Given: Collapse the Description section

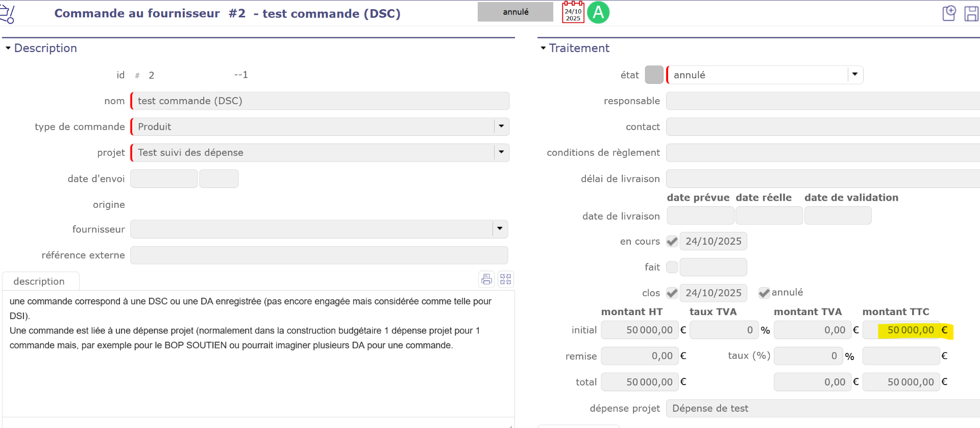Looking at the screenshot, I should click(x=8, y=48).
